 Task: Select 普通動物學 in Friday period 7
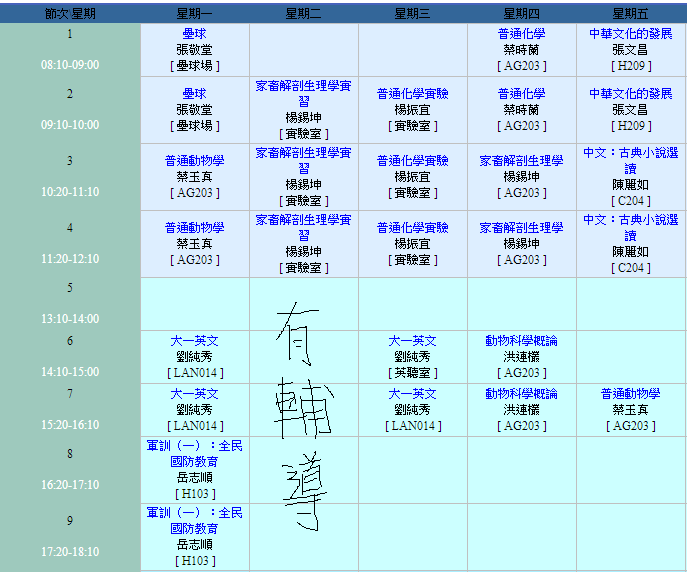(630, 394)
